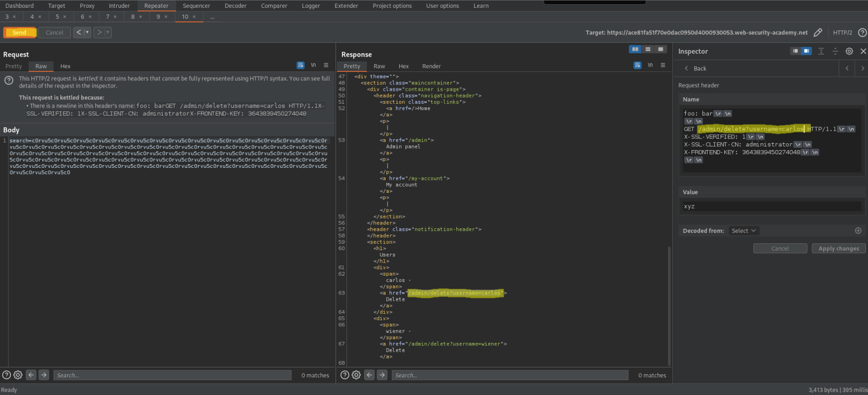Screen dimensions: 868x395
Task: Toggle word wrap in Request editor
Action: (x=301, y=65)
